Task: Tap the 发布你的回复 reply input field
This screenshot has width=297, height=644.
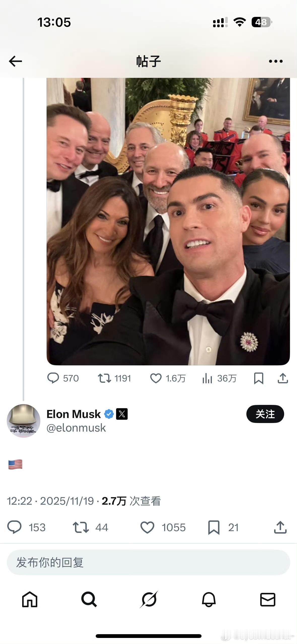Action: tap(148, 562)
